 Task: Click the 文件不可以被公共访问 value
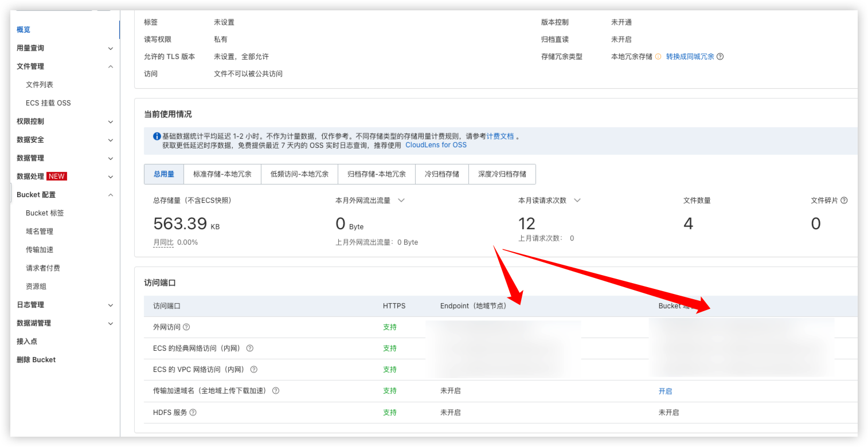pos(248,74)
